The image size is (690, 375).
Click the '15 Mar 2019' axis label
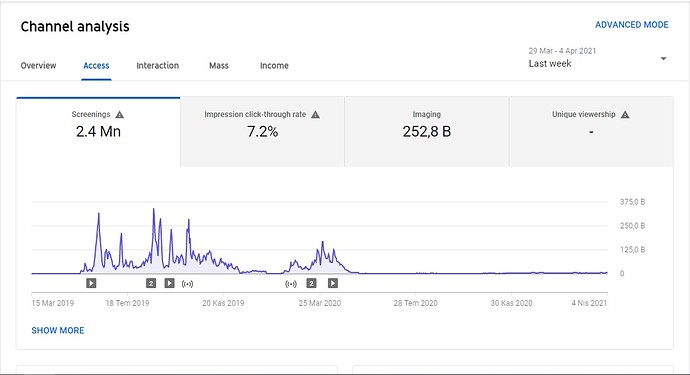click(53, 303)
